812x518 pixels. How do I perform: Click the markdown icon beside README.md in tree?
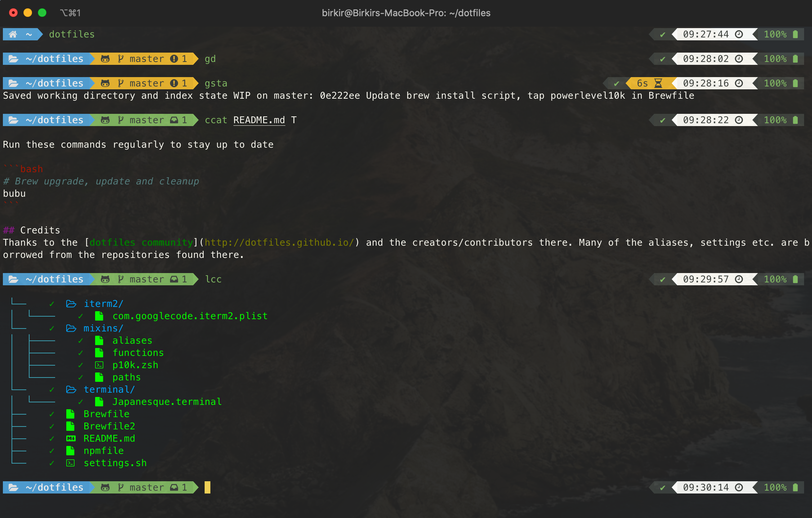pos(71,438)
